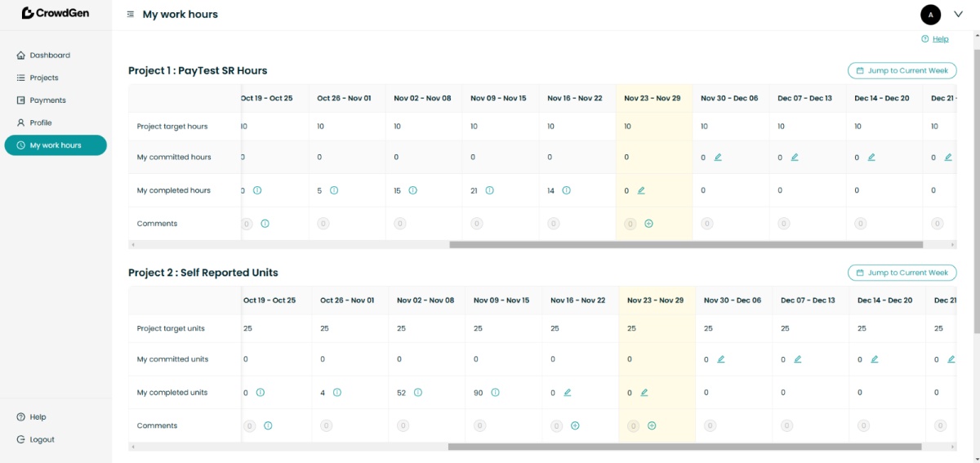Edit Project 1 committed hours Nov 30 - Dec 06
This screenshot has width=980, height=463.
718,157
